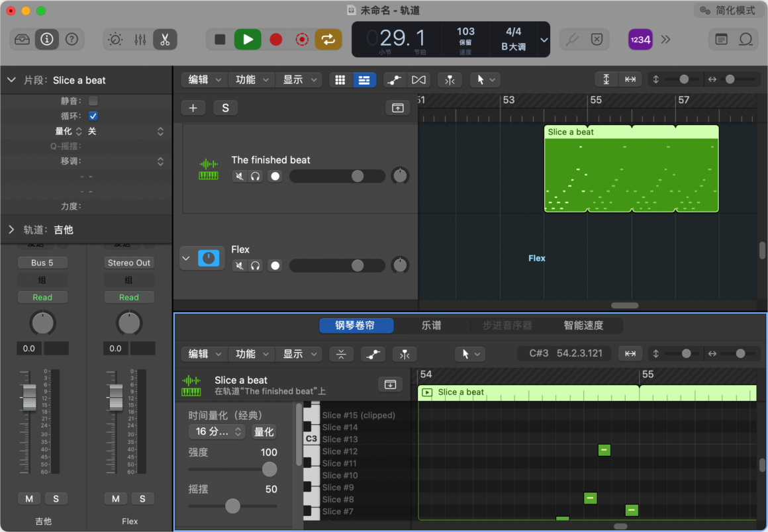The width and height of the screenshot is (768, 532).
Task: Solo the Flex track with headphones
Action: (255, 266)
